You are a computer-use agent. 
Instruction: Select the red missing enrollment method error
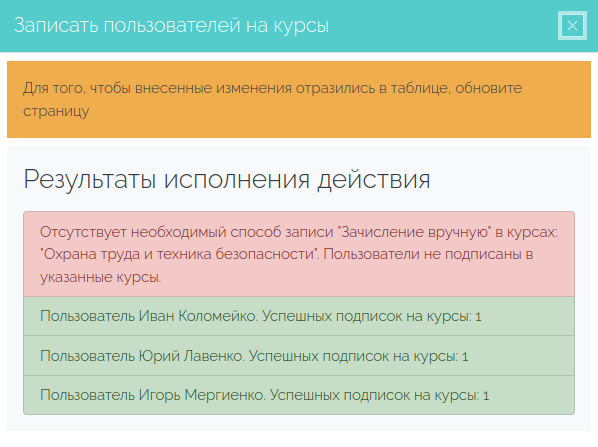(299, 254)
